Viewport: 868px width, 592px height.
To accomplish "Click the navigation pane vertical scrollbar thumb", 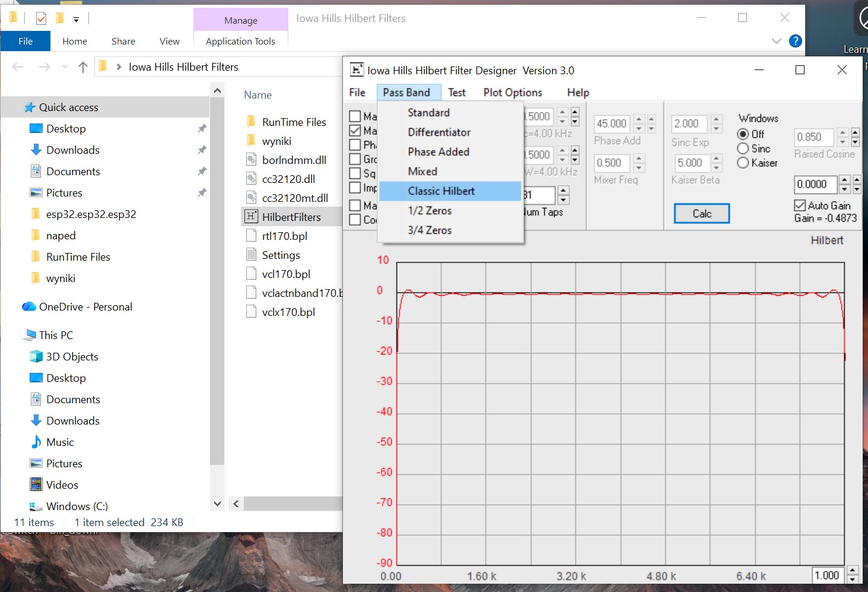I will click(x=217, y=281).
